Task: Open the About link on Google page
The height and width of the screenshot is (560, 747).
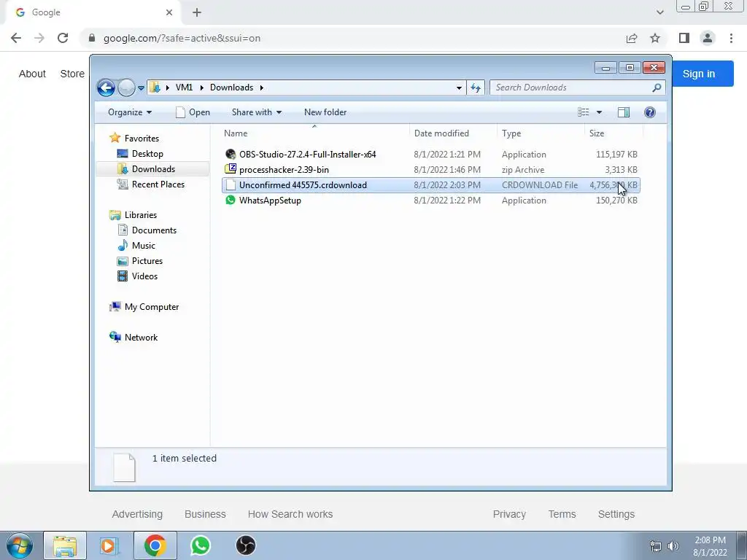Action: pyautogui.click(x=32, y=74)
